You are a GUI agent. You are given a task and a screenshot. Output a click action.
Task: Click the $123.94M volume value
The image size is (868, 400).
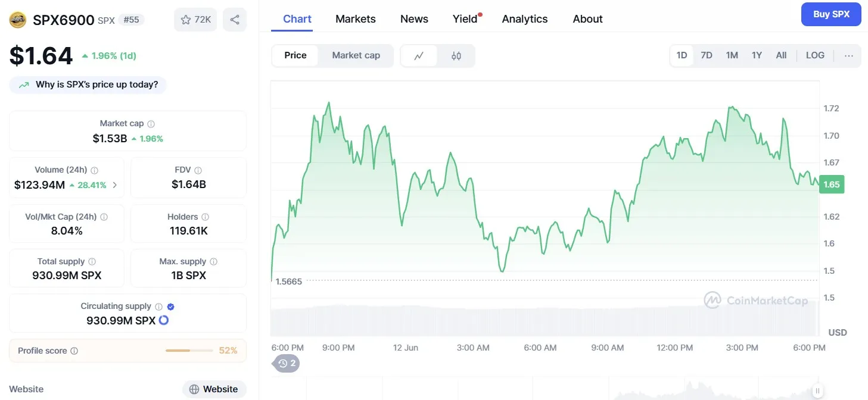[39, 185]
